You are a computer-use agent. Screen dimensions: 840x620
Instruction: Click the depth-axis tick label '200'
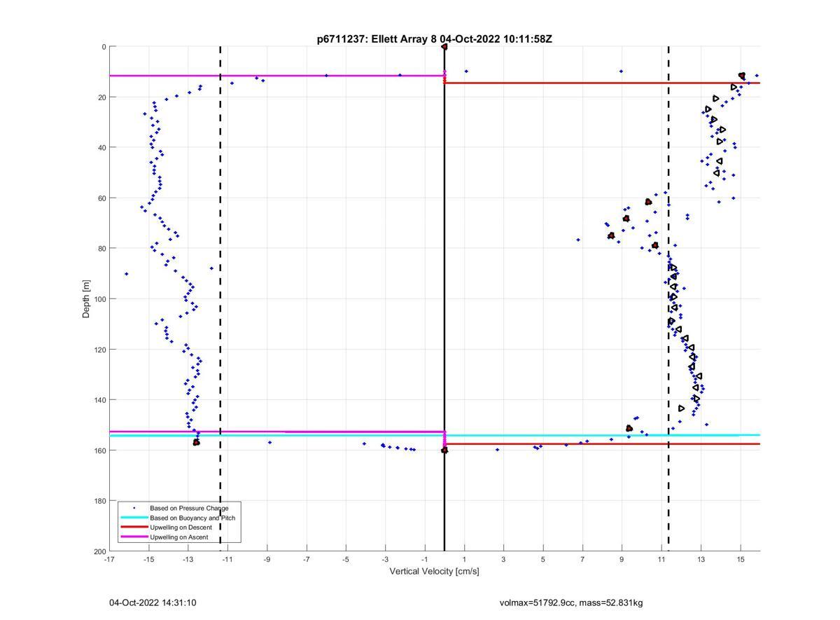[100, 551]
